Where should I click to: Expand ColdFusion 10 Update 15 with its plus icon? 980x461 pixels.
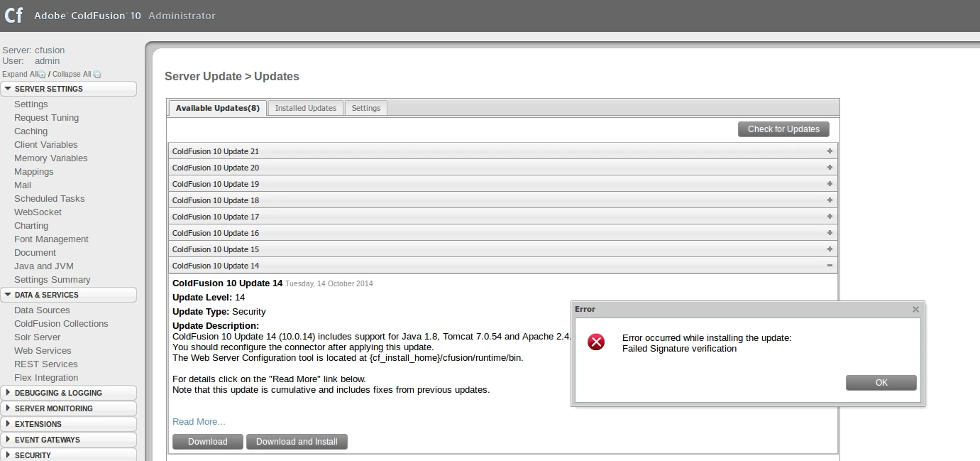coord(830,249)
